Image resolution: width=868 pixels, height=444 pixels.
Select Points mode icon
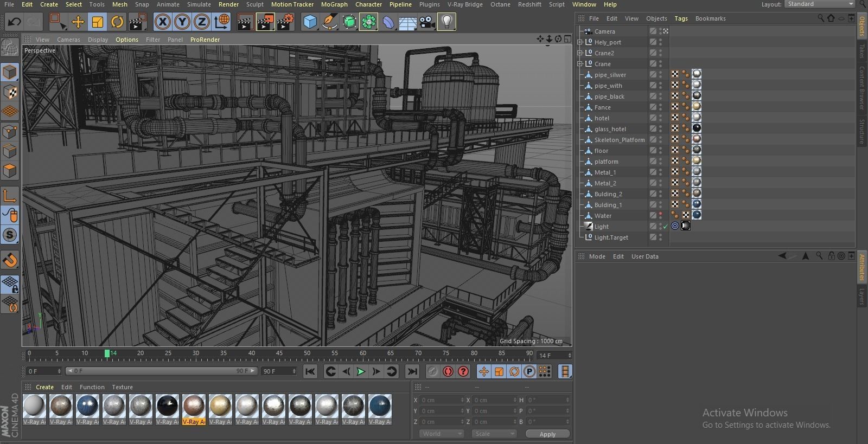pyautogui.click(x=10, y=131)
